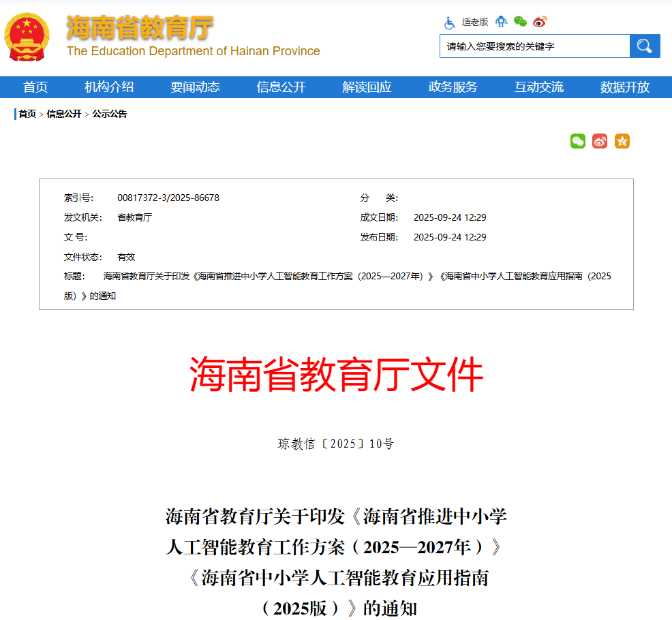Viewport: 672px width, 620px height.
Task: Open 解读回应 navigation menu item
Action: (x=367, y=87)
